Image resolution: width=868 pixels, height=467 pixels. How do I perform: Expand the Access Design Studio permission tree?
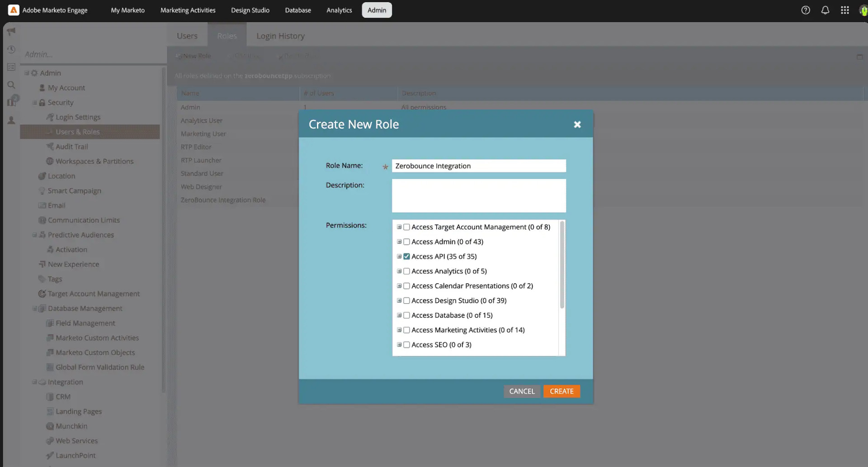[x=399, y=300]
